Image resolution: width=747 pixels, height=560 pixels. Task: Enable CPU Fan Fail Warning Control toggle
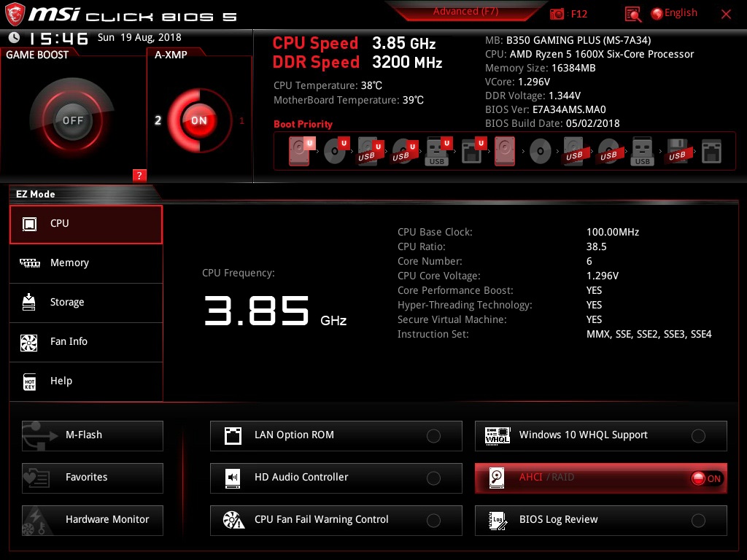click(x=433, y=521)
